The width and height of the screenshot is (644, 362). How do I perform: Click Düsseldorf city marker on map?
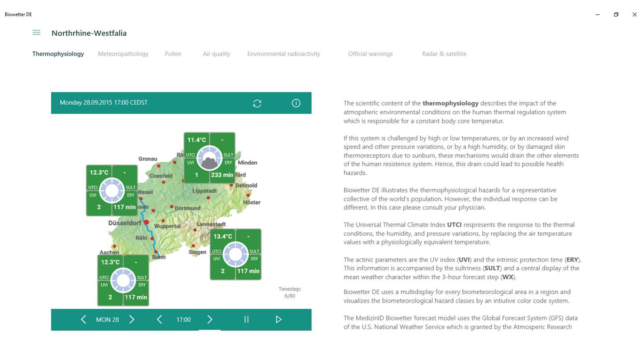click(146, 222)
